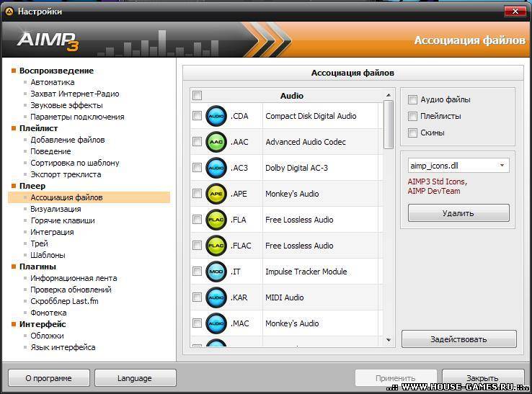Toggle the Audio group header checkbox
Screen dimensions: 532x394
click(x=197, y=96)
